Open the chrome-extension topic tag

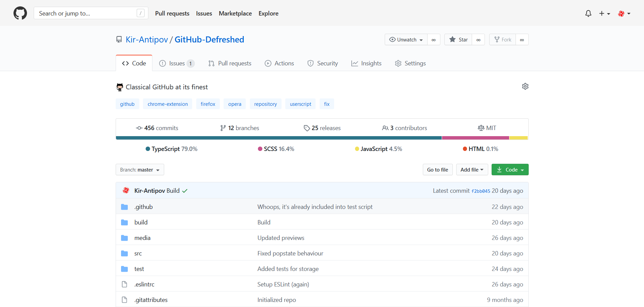tap(168, 104)
